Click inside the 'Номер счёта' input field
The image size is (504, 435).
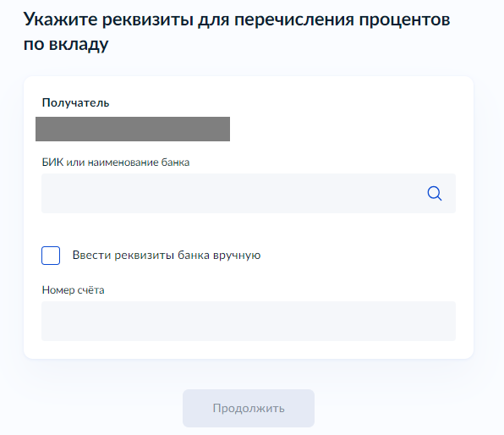point(249,321)
